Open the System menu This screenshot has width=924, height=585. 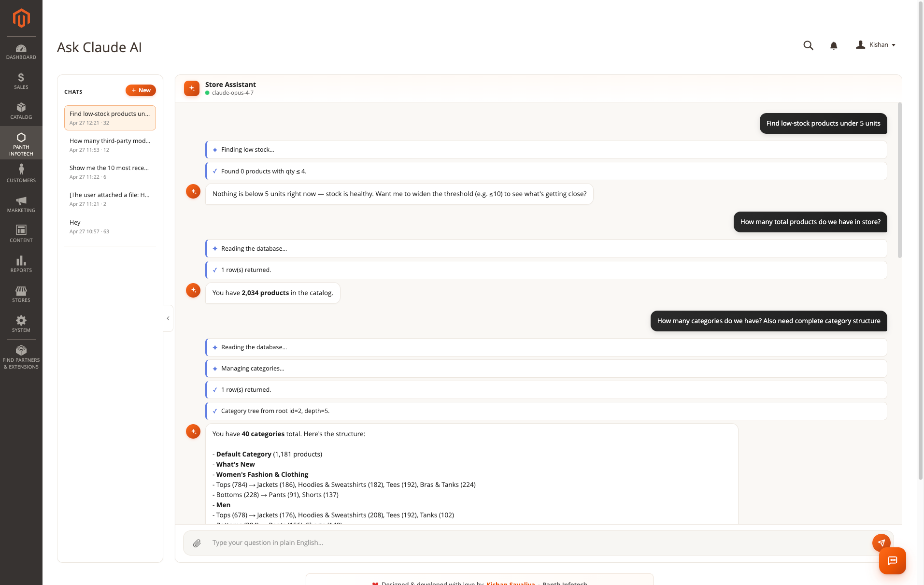21,325
